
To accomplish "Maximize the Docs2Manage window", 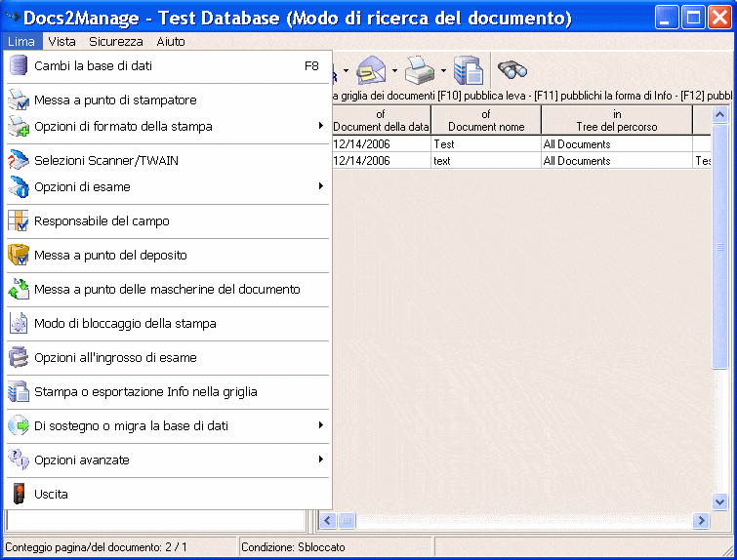I will [693, 18].
